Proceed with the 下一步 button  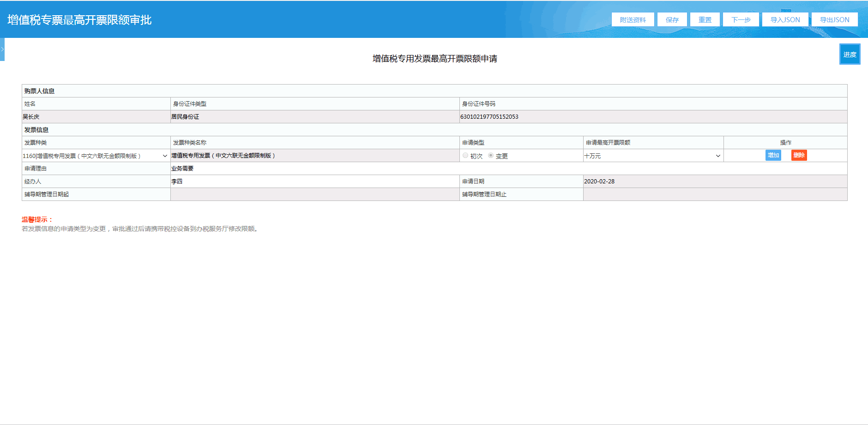click(741, 20)
